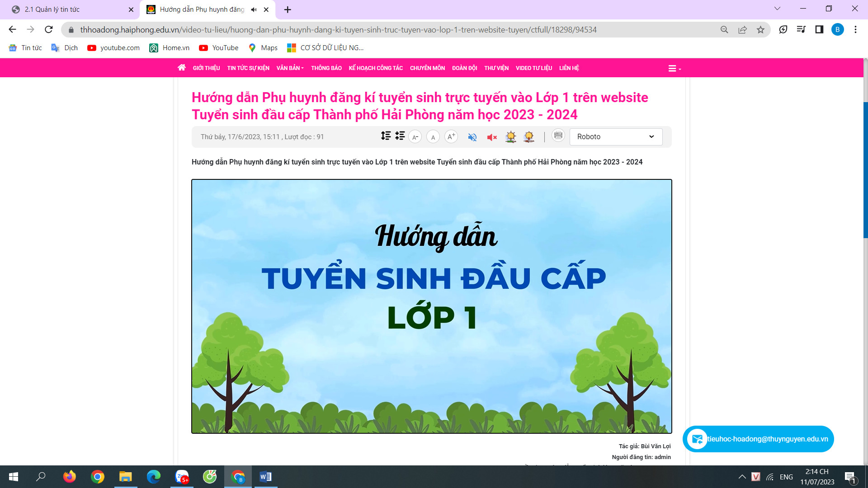Toggle the red speaker mute icon
Viewport: 868px width, 488px height.
pos(492,137)
